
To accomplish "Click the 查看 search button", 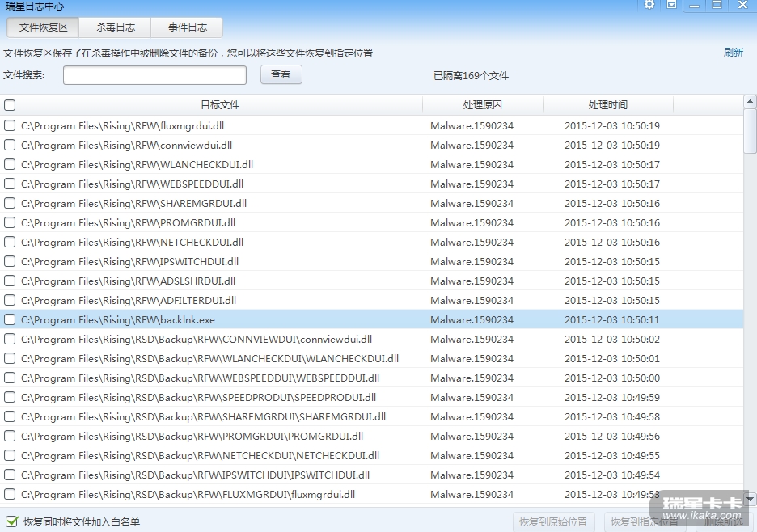I will 281,74.
